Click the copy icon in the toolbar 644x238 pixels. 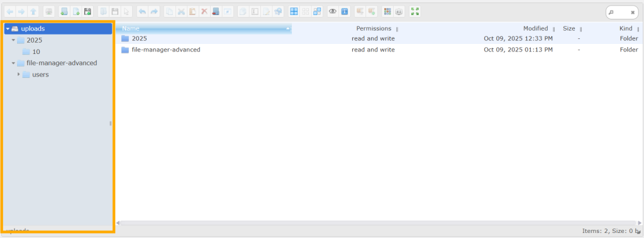click(x=169, y=12)
